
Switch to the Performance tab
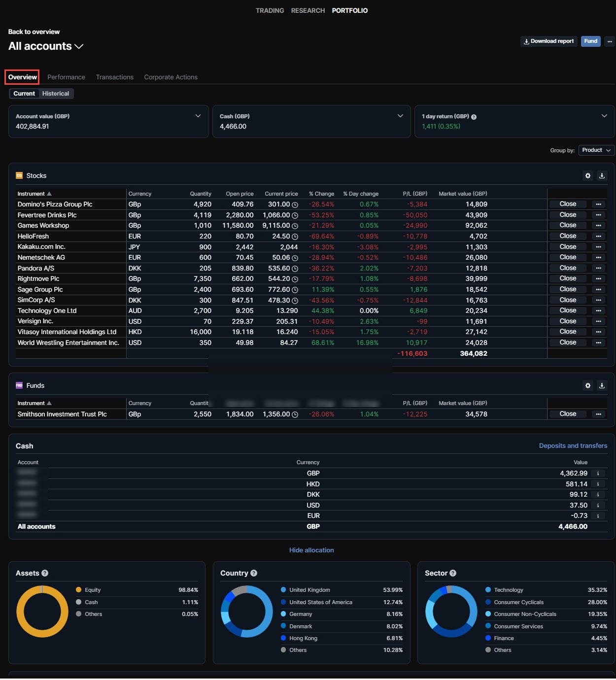point(66,77)
